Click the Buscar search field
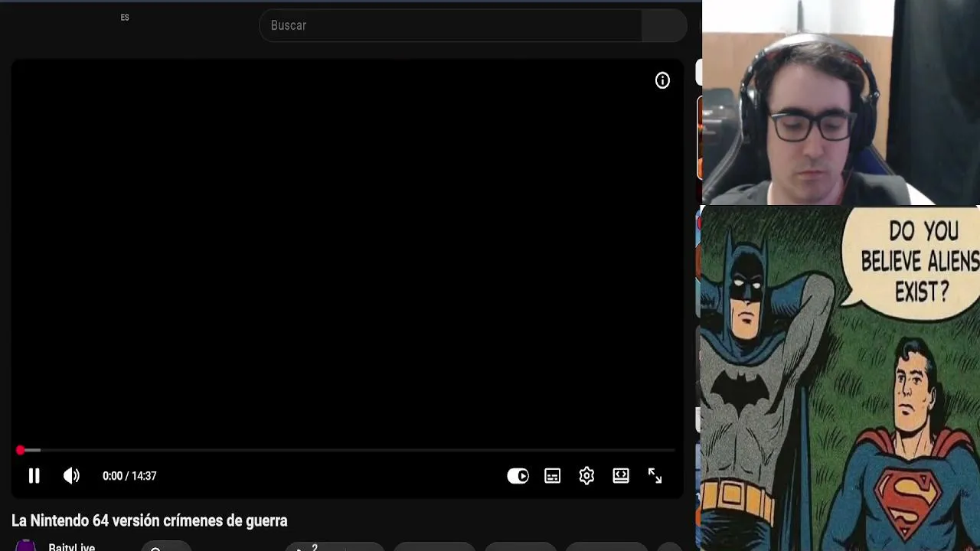The height and width of the screenshot is (551, 980). (x=450, y=25)
